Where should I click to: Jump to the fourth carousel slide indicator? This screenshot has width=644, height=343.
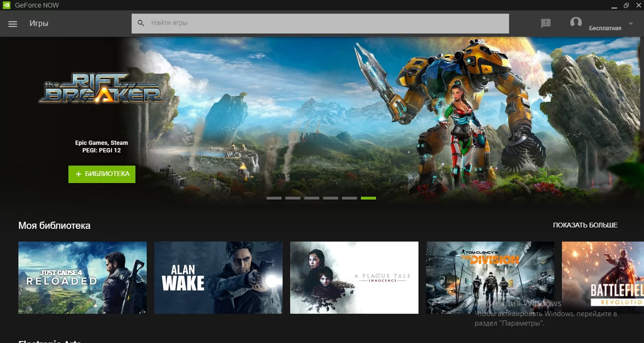331,198
